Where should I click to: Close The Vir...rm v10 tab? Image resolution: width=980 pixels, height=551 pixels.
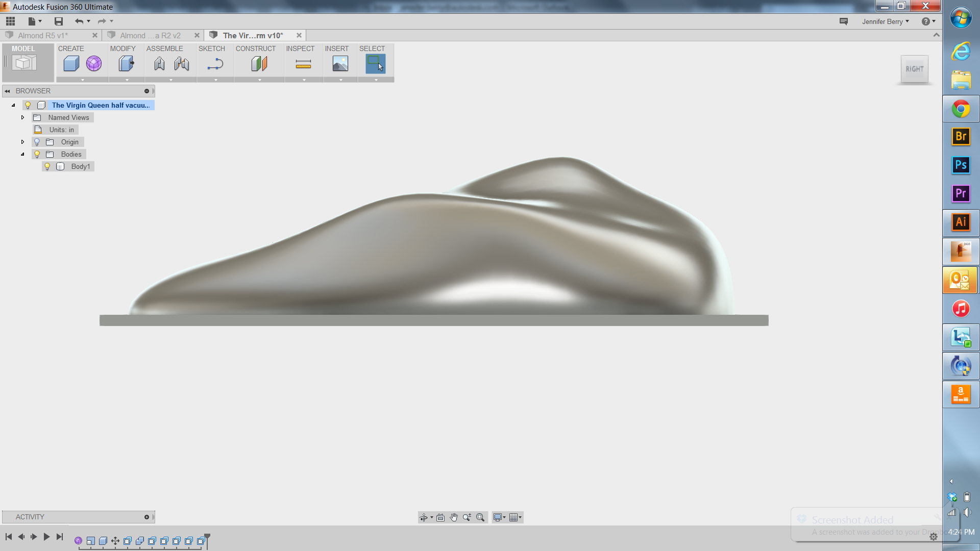299,35
